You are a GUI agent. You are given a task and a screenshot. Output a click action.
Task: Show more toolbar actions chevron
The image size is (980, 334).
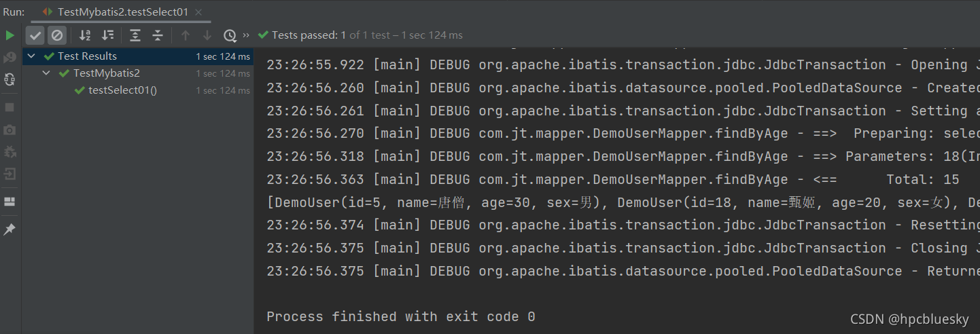click(246, 35)
